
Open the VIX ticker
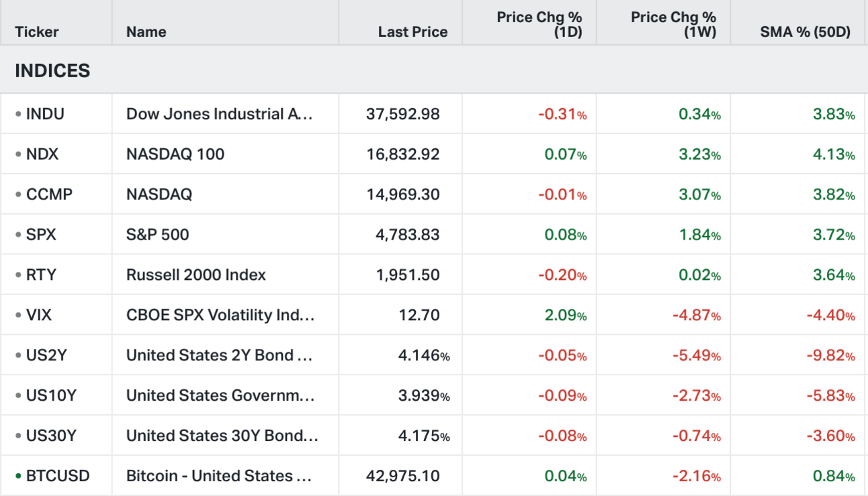point(39,315)
